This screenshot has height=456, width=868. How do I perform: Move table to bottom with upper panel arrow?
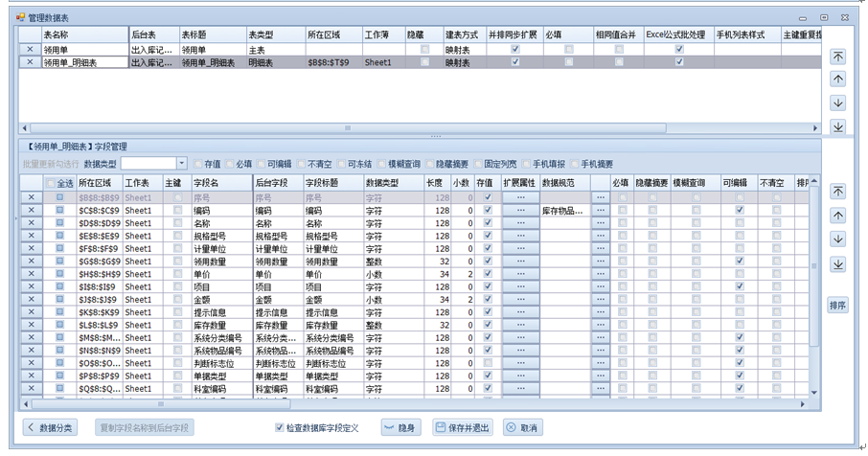coord(837,126)
